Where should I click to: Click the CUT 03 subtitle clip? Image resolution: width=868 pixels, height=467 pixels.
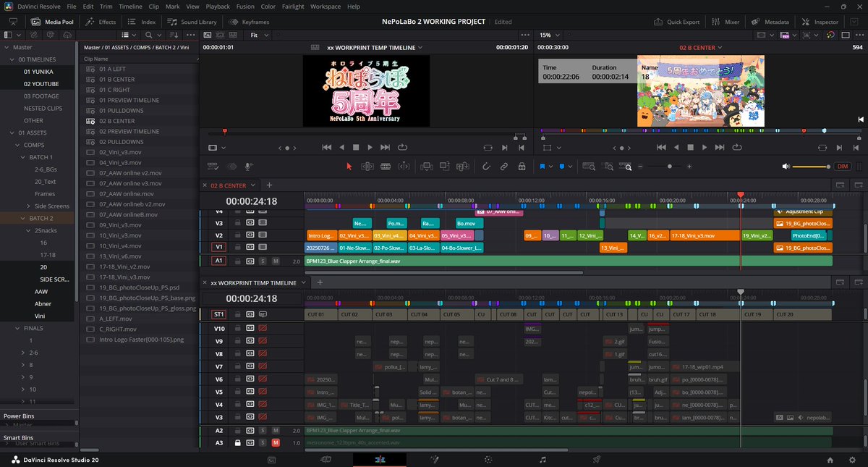(x=391, y=315)
